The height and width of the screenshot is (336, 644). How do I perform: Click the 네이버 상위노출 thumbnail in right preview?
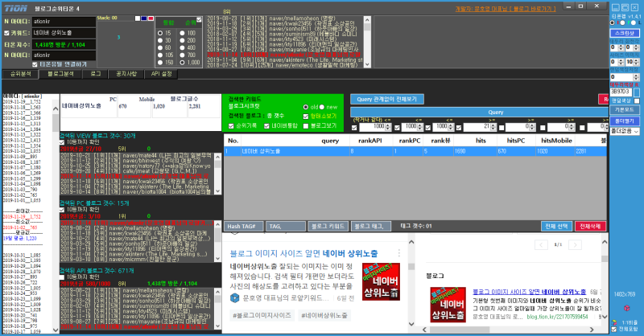tap(448, 305)
